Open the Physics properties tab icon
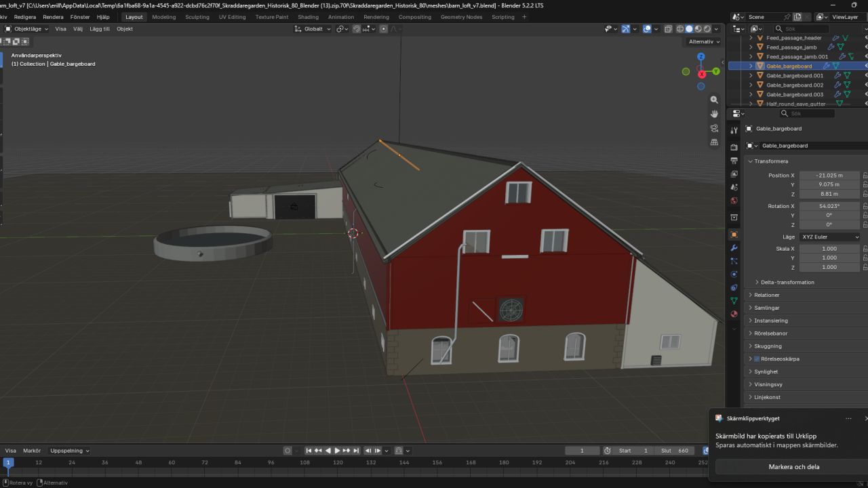The width and height of the screenshot is (868, 488). [x=734, y=274]
